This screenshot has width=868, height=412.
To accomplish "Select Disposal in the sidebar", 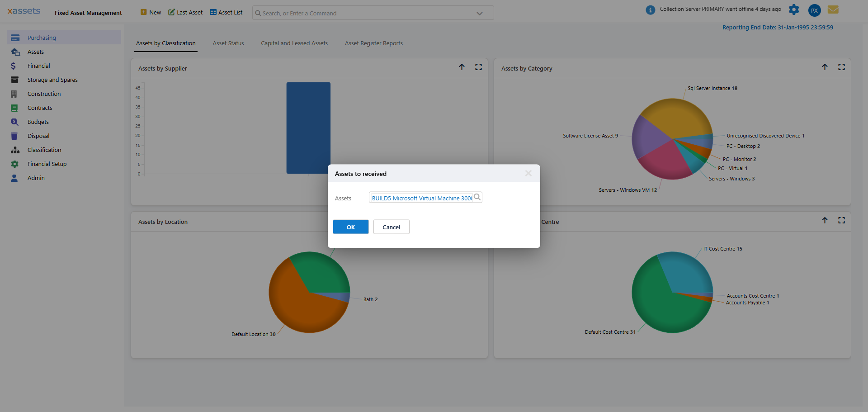I will (x=38, y=136).
